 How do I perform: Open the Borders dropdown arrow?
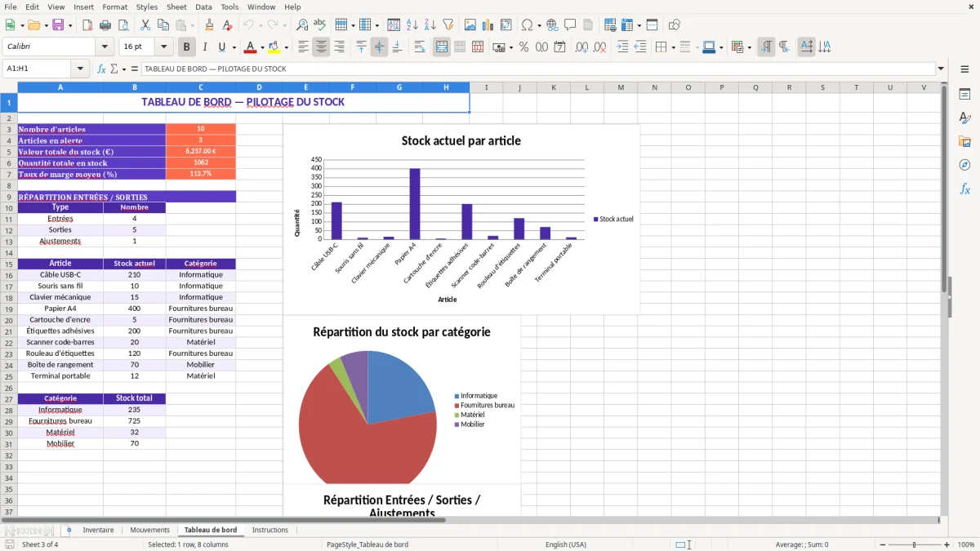673,47
